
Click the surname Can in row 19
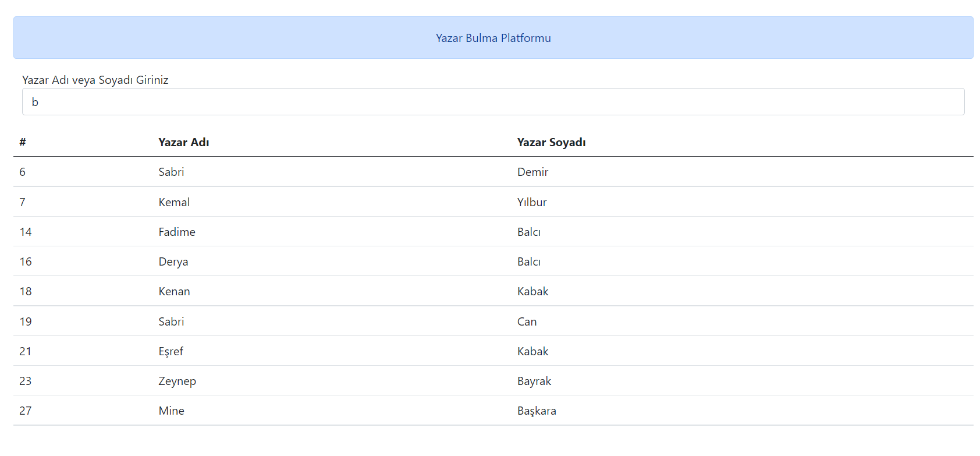(x=527, y=321)
